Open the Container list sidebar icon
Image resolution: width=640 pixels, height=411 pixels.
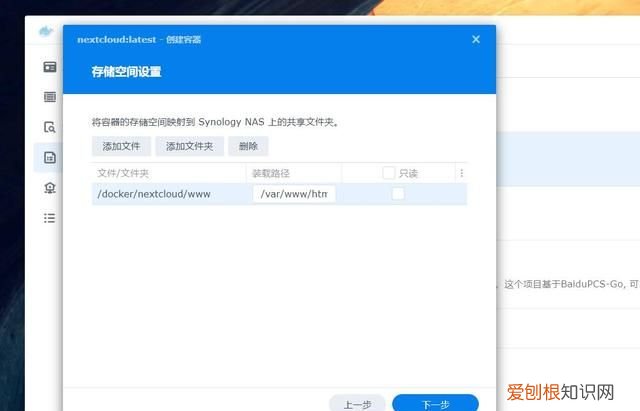click(x=50, y=97)
